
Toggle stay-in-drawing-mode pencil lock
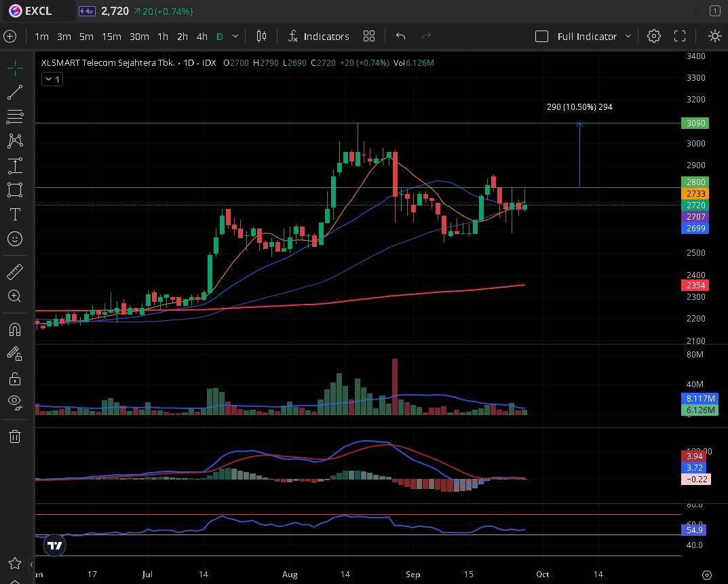pyautogui.click(x=15, y=354)
